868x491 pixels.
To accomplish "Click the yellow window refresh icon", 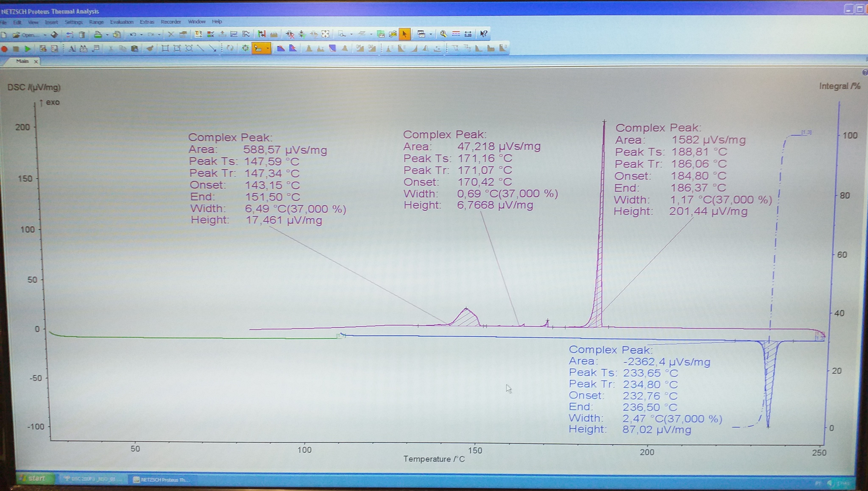I will point(393,34).
